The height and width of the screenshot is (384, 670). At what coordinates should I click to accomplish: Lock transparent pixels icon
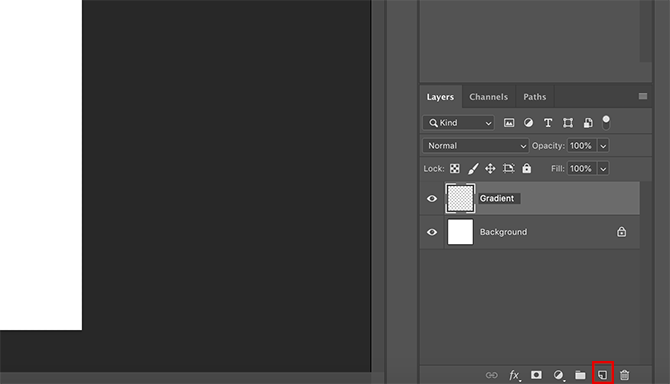tap(455, 169)
